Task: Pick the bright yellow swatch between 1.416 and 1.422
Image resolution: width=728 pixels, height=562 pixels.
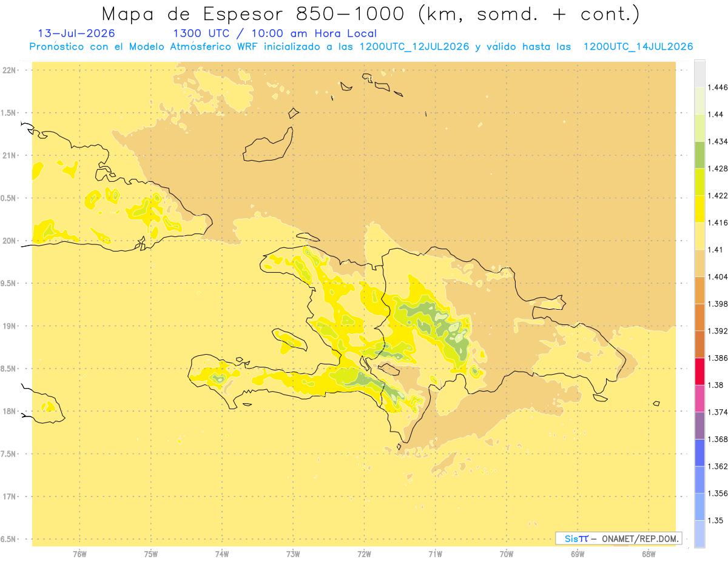Action: pyautogui.click(x=699, y=209)
